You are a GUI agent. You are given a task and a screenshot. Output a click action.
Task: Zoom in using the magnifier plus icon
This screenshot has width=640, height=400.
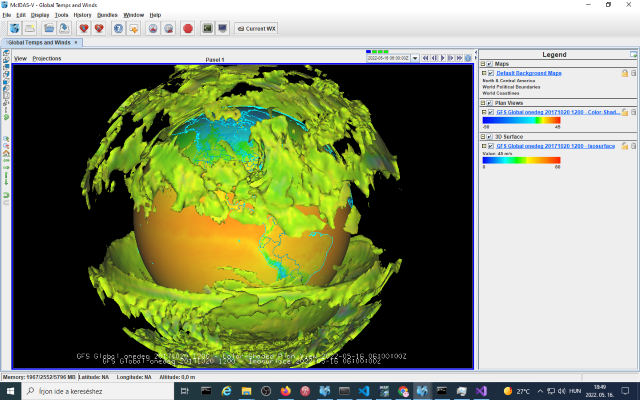click(x=6, y=139)
